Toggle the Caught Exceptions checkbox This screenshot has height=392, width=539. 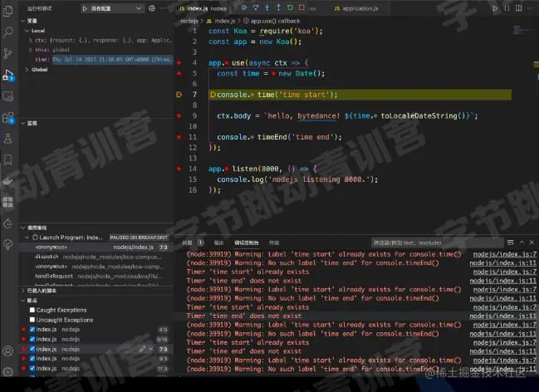coord(32,310)
